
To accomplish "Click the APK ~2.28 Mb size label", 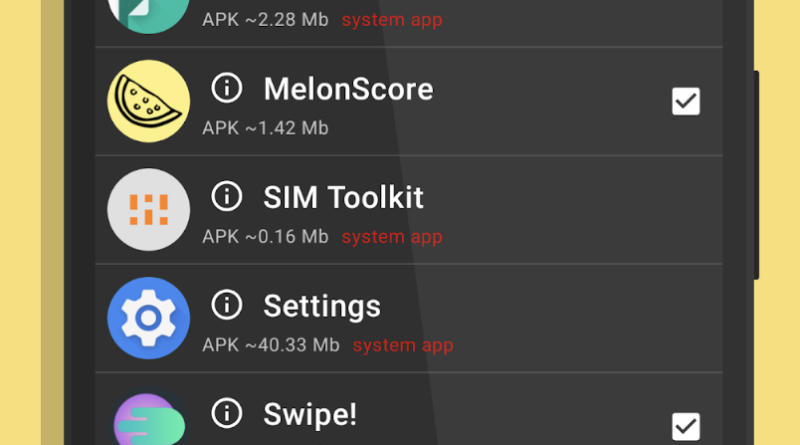I will (x=265, y=20).
